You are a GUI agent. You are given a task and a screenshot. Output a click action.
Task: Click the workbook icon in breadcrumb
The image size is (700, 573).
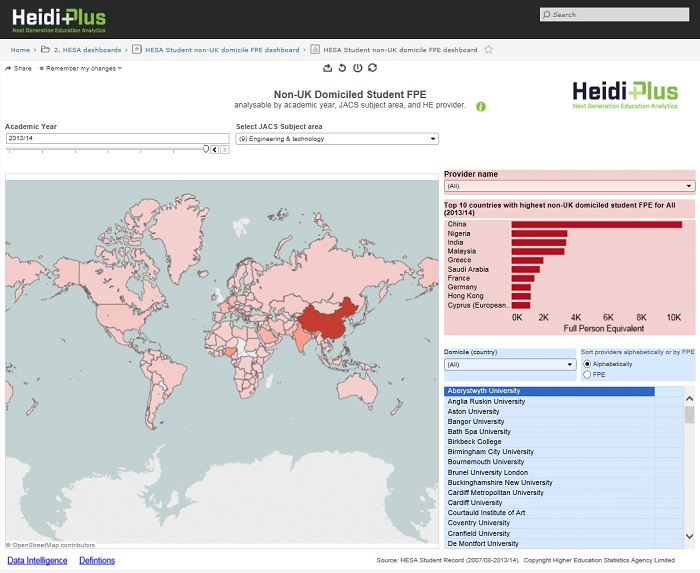pyautogui.click(x=137, y=50)
